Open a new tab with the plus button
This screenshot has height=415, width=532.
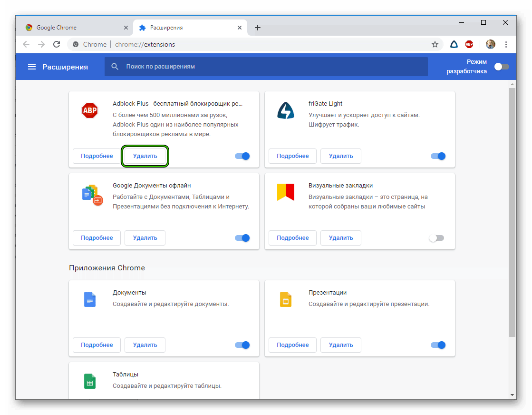258,28
